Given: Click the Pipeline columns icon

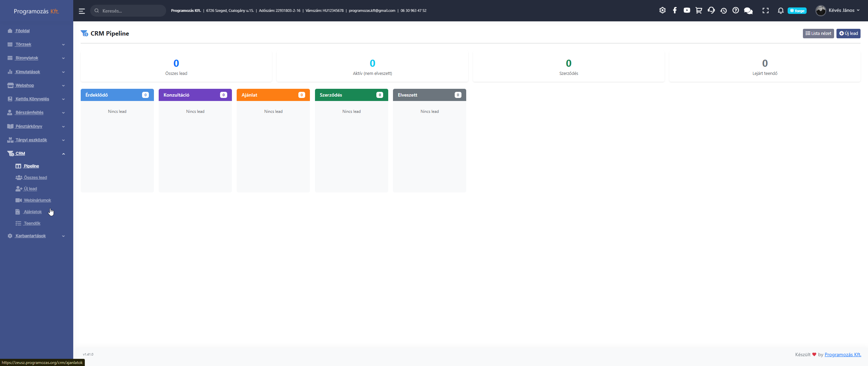Looking at the screenshot, I should click(x=18, y=166).
